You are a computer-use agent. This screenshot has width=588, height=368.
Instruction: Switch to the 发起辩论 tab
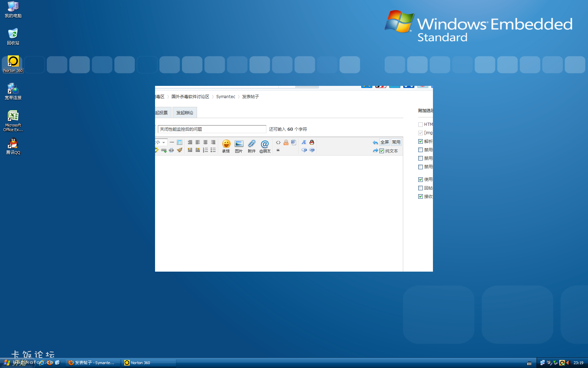[184, 113]
